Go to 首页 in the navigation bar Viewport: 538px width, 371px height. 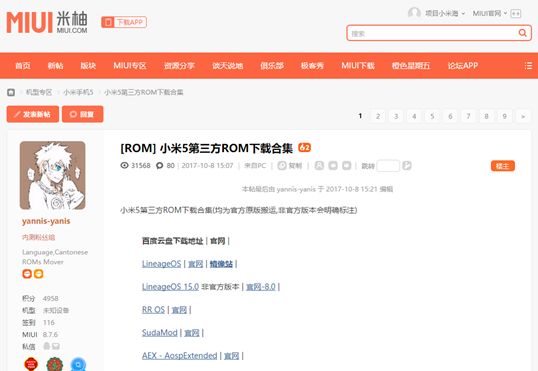23,66
